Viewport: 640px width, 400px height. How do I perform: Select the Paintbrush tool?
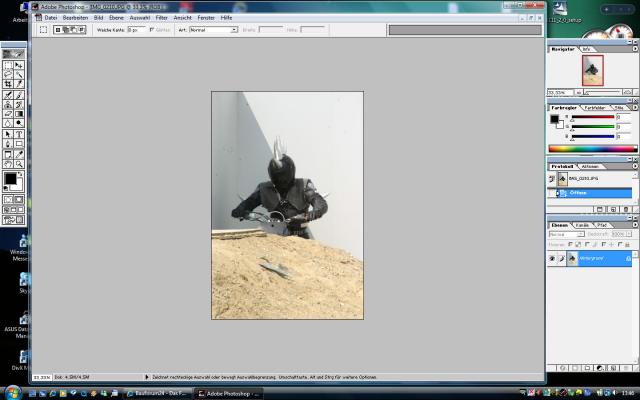tap(19, 95)
